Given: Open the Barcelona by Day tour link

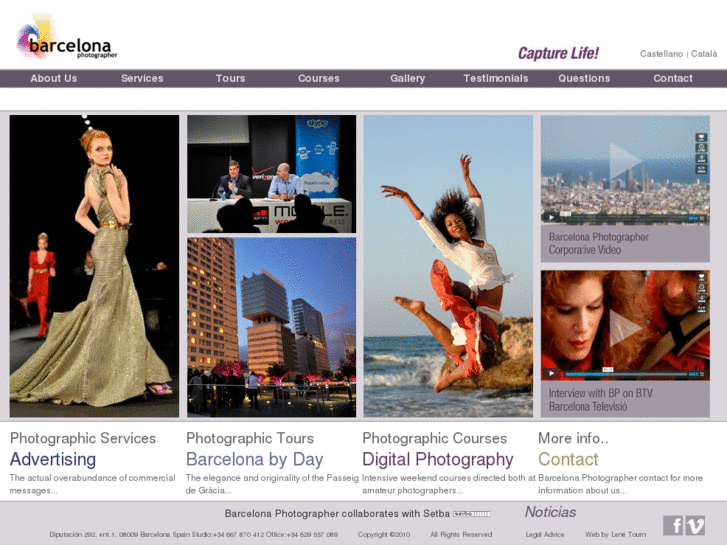Looking at the screenshot, I should (x=255, y=459).
